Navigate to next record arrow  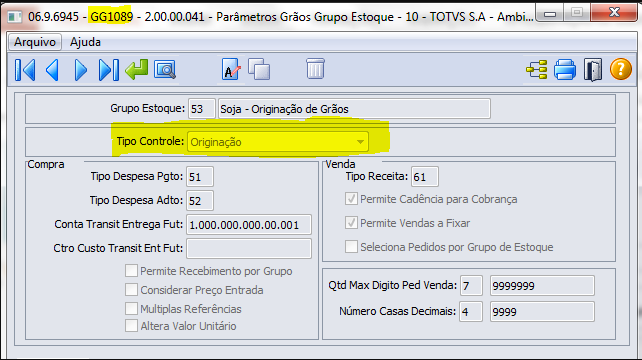(x=81, y=70)
